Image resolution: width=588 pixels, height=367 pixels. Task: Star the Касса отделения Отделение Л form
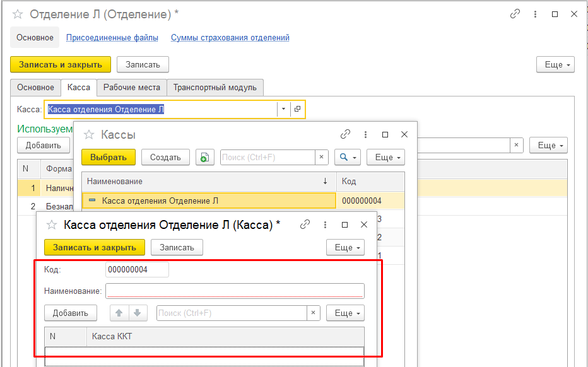click(x=52, y=224)
